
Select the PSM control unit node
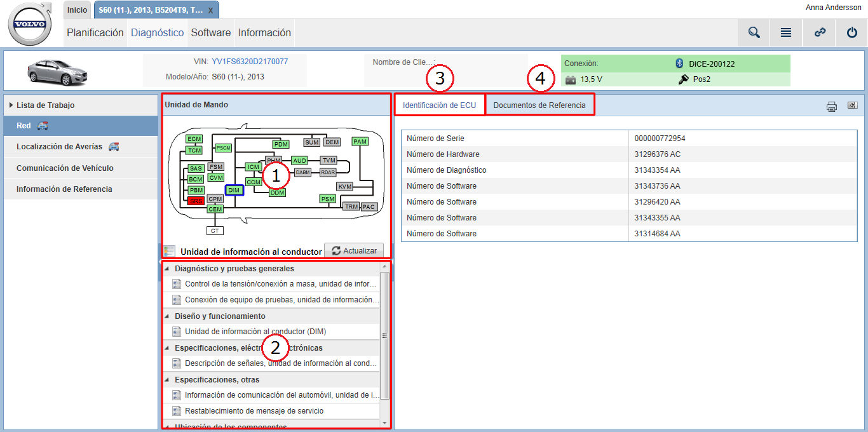[327, 199]
